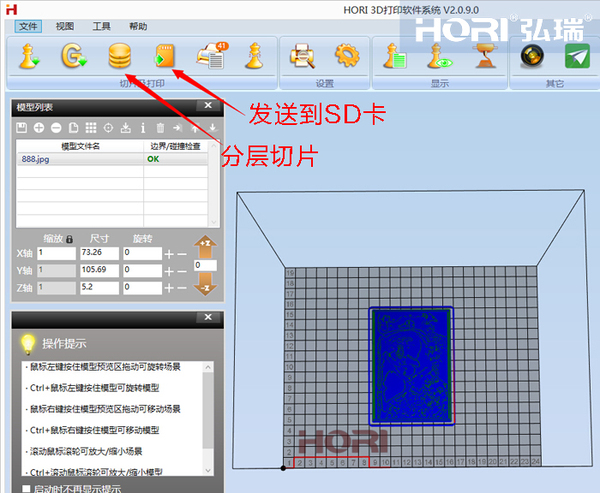The height and width of the screenshot is (493, 600).
Task: Click the save floppy icon in model list
Action: (x=21, y=128)
